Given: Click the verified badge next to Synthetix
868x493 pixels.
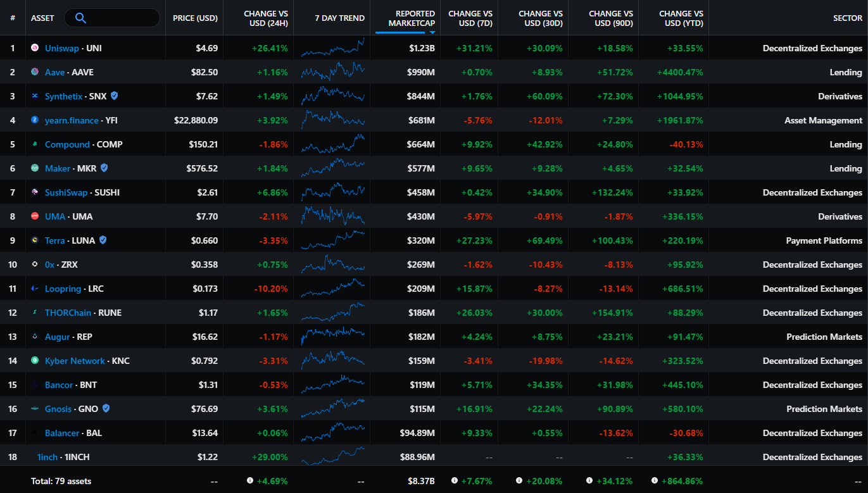Looking at the screenshot, I should (114, 96).
